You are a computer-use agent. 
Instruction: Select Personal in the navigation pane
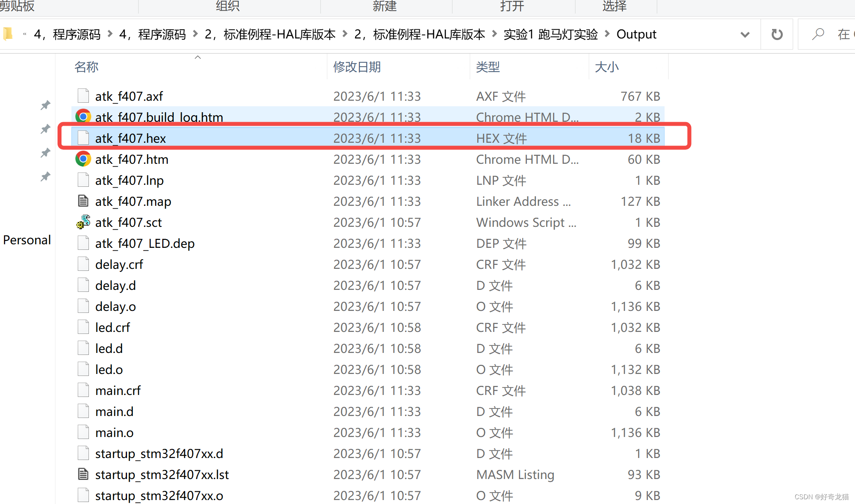[27, 240]
